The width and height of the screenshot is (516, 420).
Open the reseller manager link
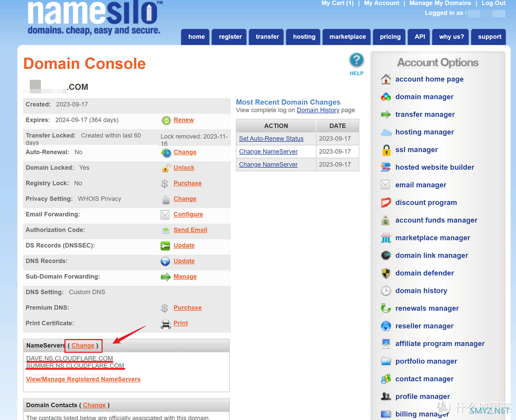(424, 326)
